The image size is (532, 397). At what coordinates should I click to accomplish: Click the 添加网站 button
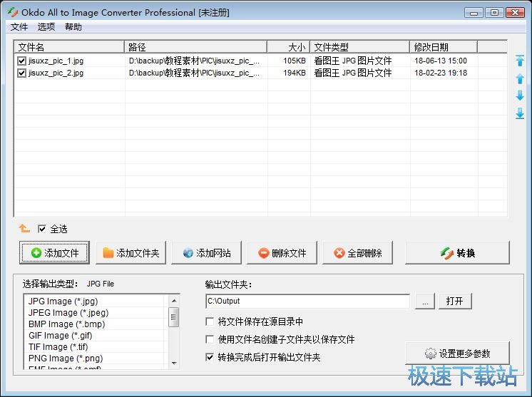click(x=207, y=252)
